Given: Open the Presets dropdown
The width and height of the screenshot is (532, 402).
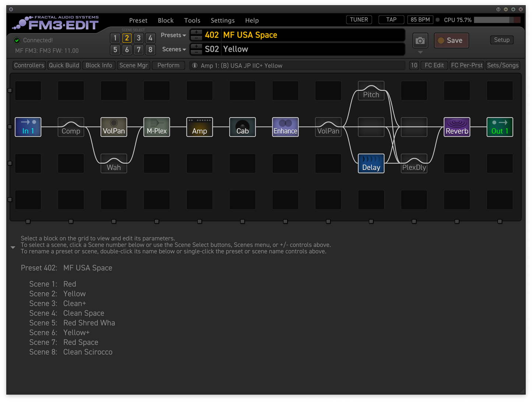Looking at the screenshot, I should tap(173, 35).
